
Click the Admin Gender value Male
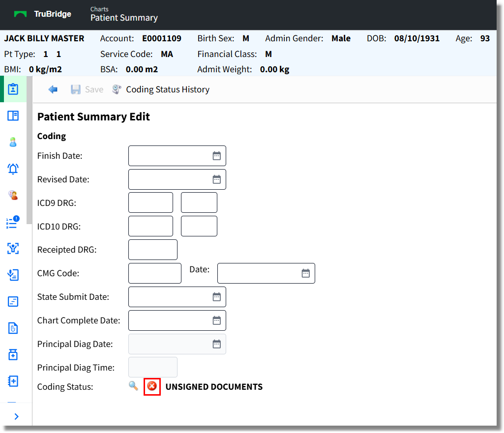[x=341, y=38]
